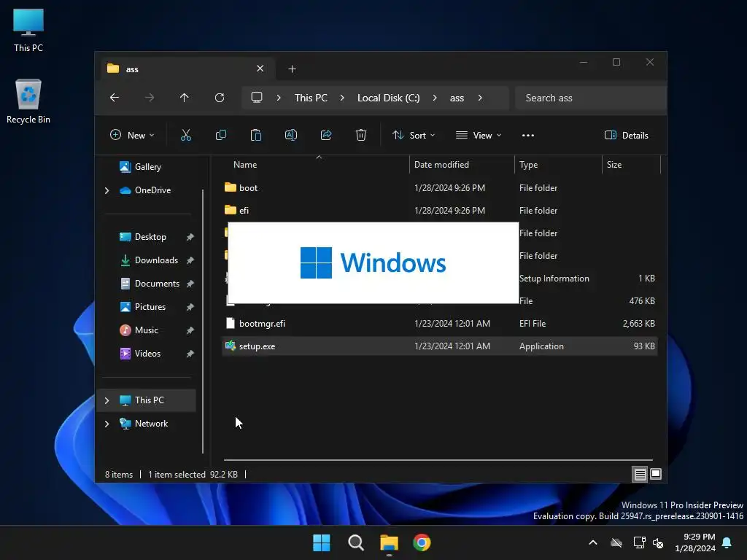747x560 pixels.
Task: Click chevron after This PC in path
Action: [342, 98]
